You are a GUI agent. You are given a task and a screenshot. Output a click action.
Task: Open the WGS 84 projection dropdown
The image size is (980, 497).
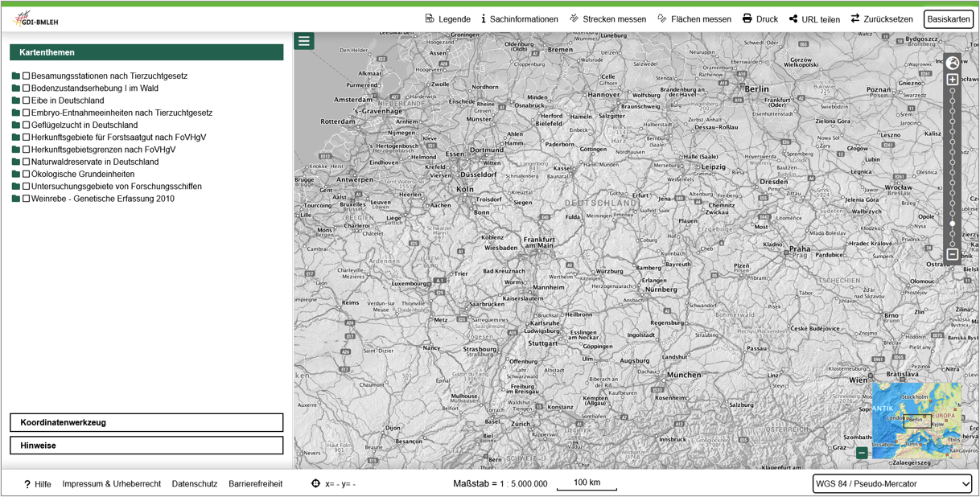[891, 483]
